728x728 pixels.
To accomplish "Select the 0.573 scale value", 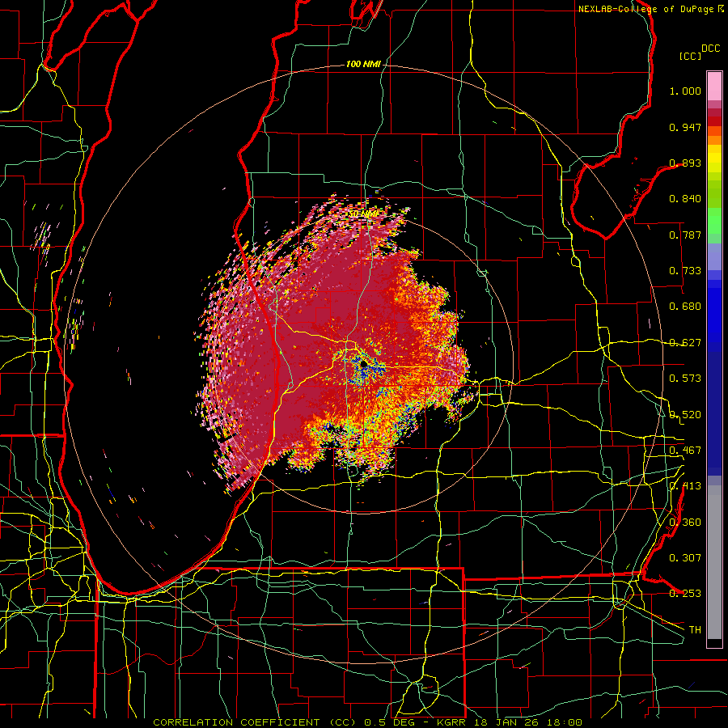I will pos(685,379).
